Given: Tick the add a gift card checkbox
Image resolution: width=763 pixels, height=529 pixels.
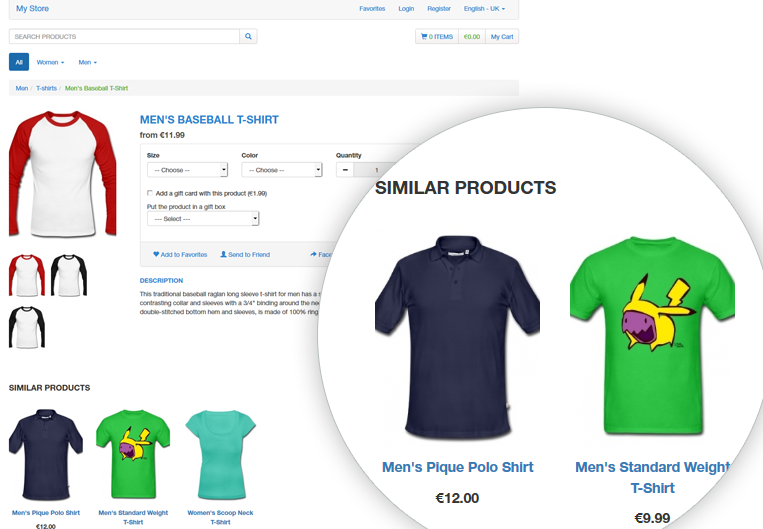Looking at the screenshot, I should pos(150,193).
